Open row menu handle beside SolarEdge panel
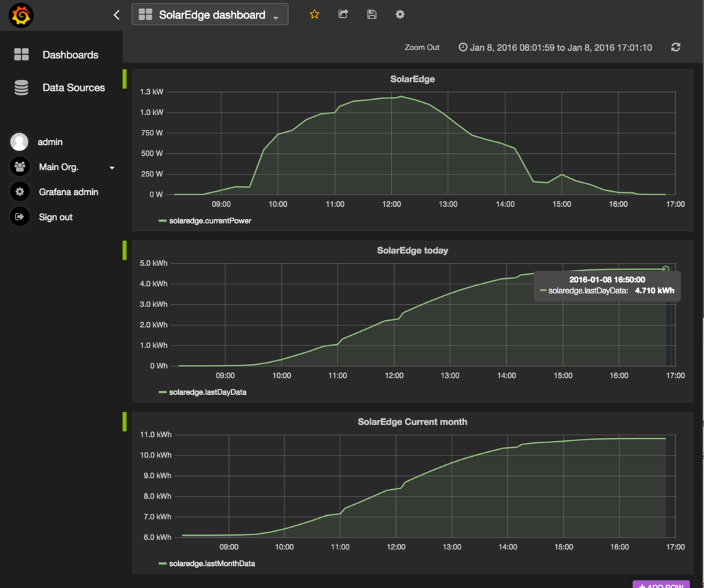The height and width of the screenshot is (588, 704). (x=124, y=79)
